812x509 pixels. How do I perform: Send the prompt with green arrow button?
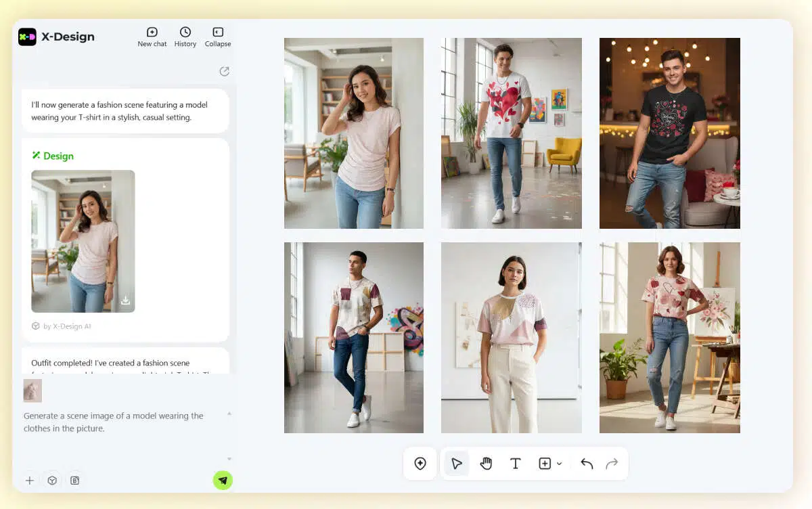223,481
